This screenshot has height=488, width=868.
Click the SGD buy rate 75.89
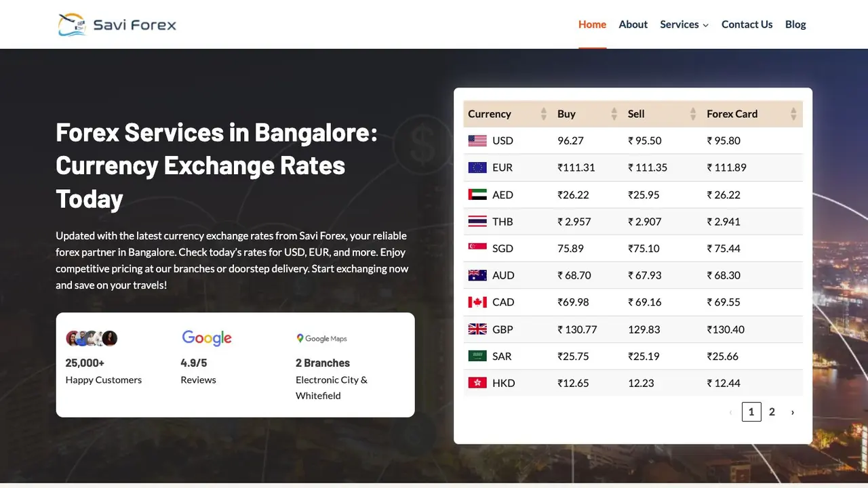[571, 248]
